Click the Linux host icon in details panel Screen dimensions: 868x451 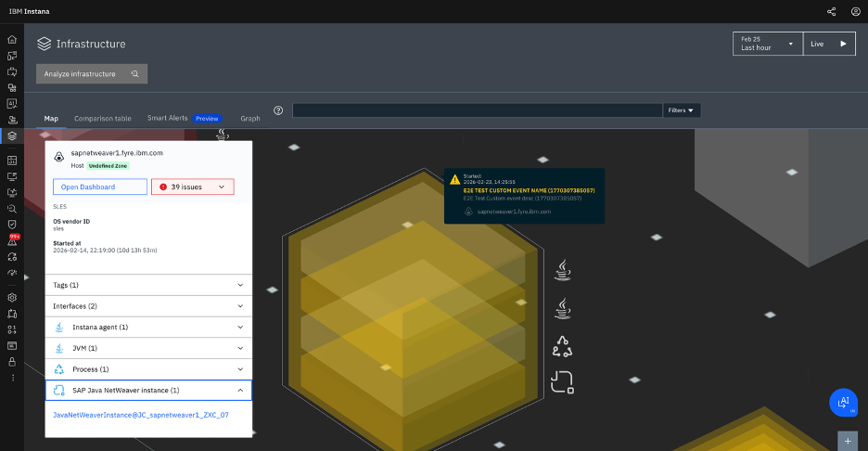point(59,158)
